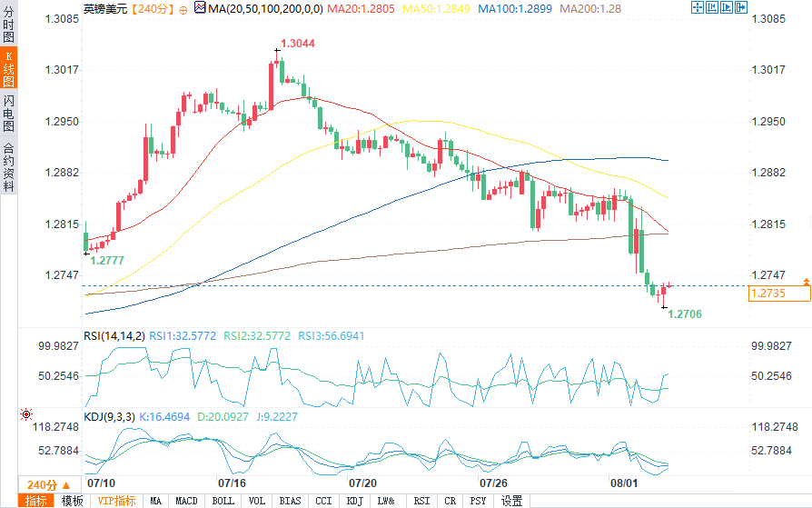The image size is (812, 508).
Task: Apply the CCI indicator
Action: click(x=323, y=501)
